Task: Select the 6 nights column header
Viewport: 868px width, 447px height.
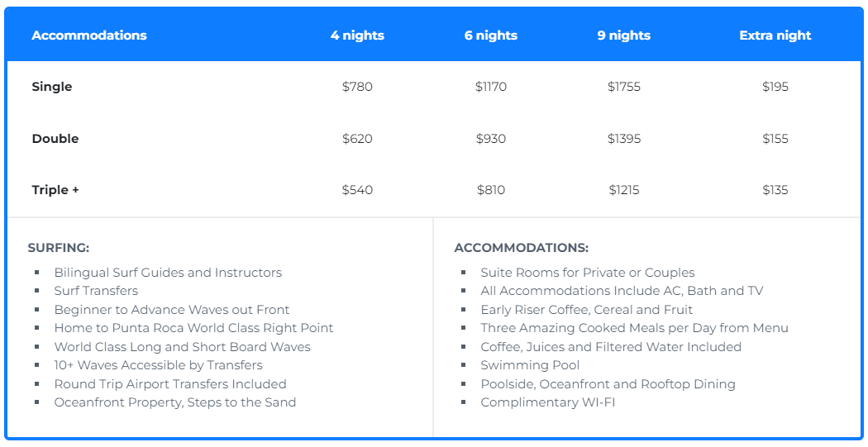Action: pos(491,36)
